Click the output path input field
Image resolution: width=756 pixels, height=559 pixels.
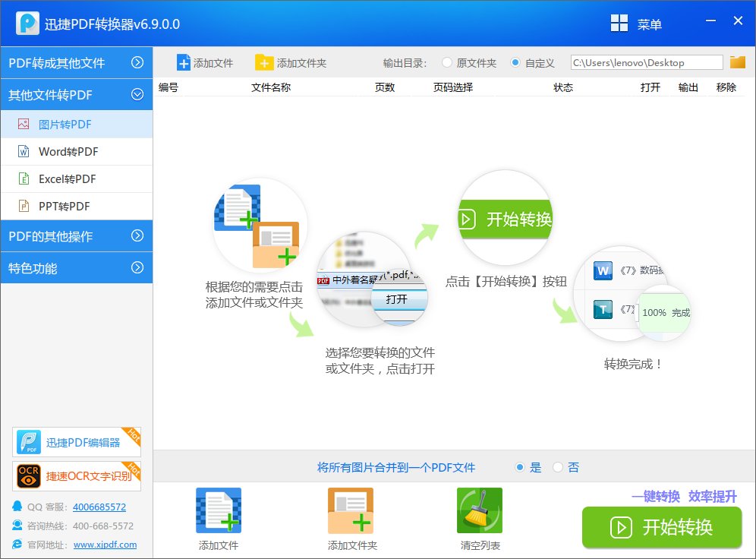(647, 63)
